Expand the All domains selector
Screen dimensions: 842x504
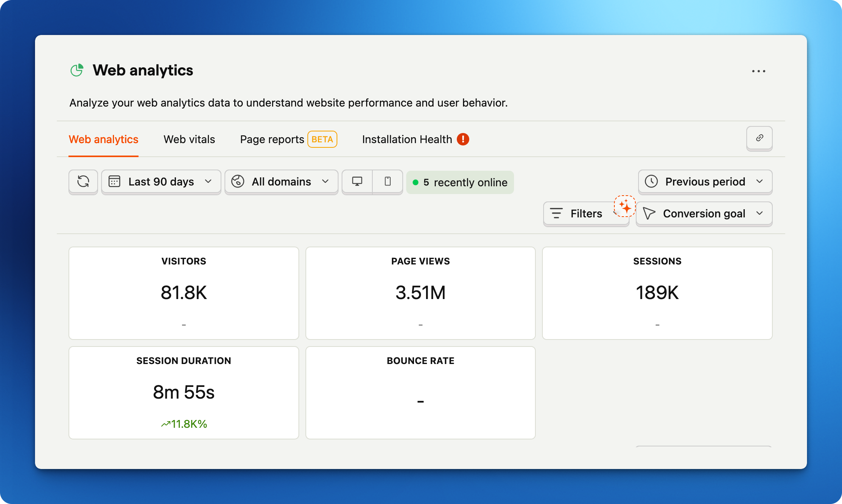[281, 182]
